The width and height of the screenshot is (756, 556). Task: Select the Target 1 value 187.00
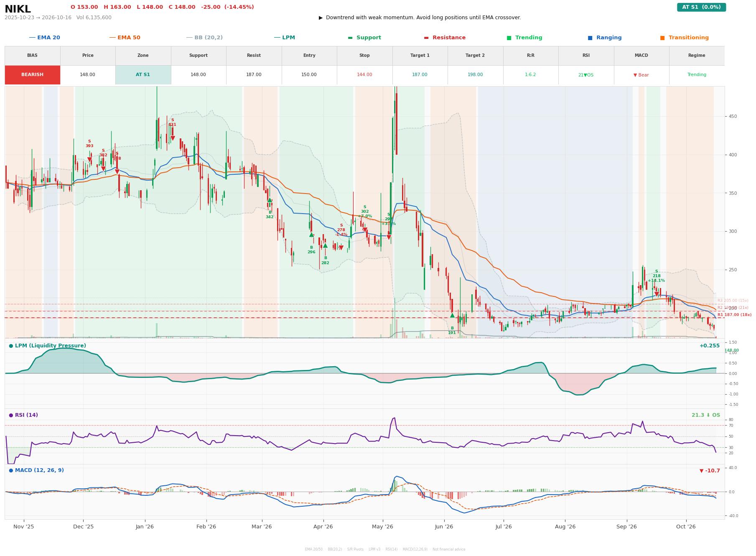tap(420, 75)
